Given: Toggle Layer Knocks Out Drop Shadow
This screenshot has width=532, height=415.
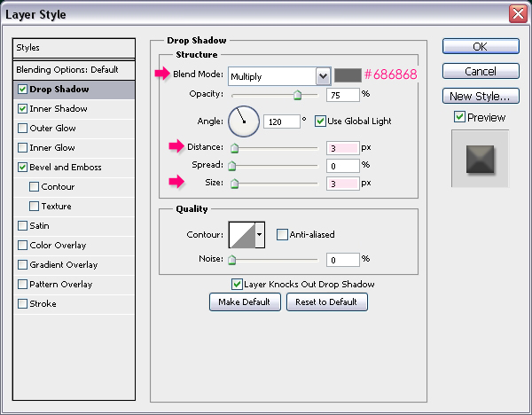Looking at the screenshot, I should point(237,284).
